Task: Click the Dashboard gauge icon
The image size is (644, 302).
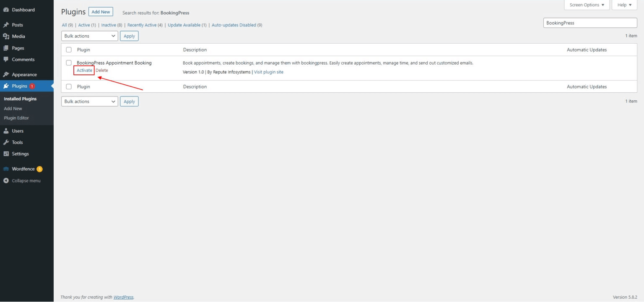Action: [6, 10]
